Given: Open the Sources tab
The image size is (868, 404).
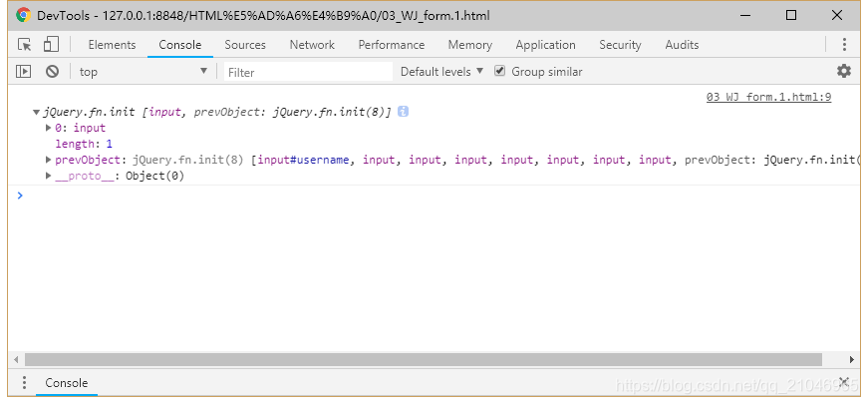Looking at the screenshot, I should coord(245,45).
